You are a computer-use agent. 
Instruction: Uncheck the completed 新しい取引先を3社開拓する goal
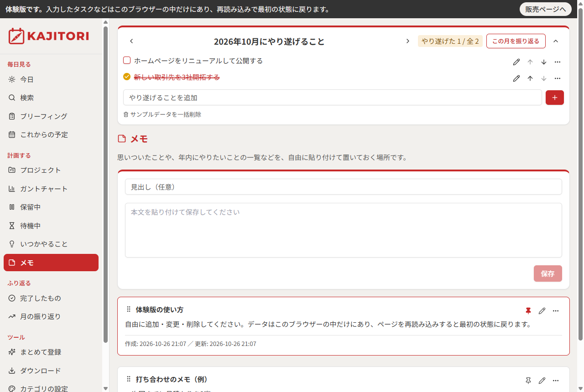[x=127, y=77]
